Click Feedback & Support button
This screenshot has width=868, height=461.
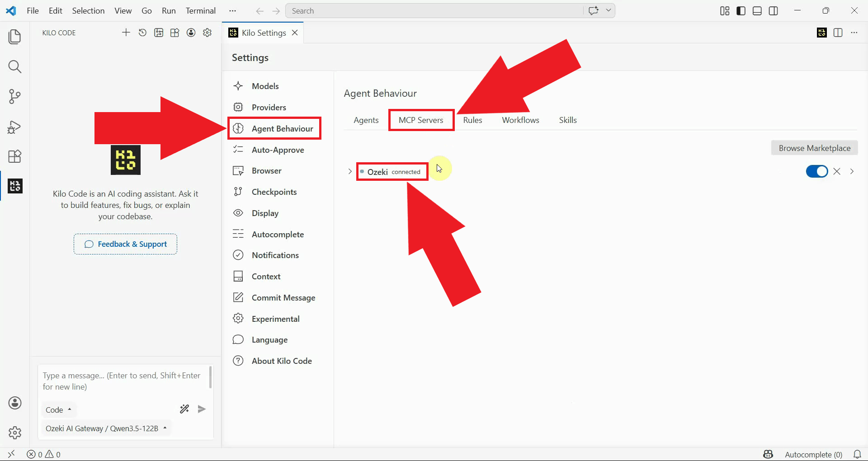(x=125, y=244)
